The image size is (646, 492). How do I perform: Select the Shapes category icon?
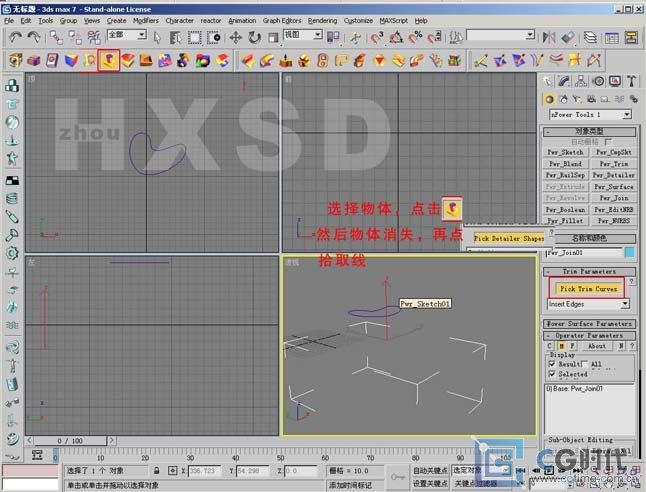coord(563,99)
